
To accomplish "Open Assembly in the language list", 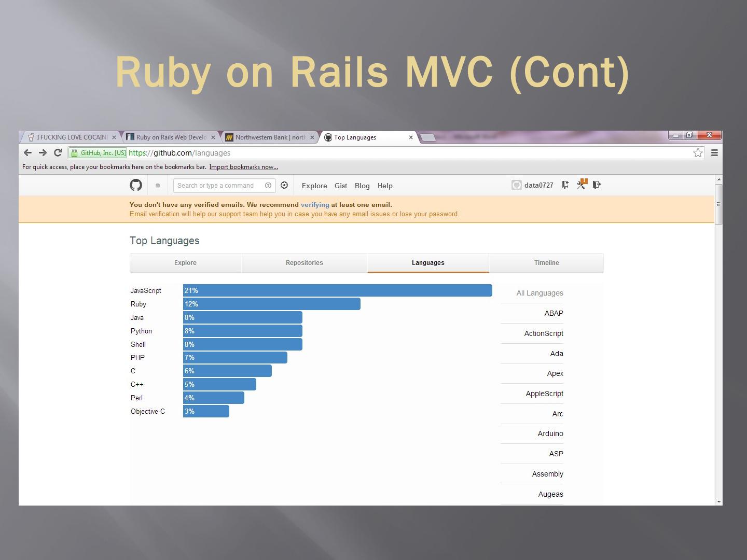I will click(x=547, y=474).
